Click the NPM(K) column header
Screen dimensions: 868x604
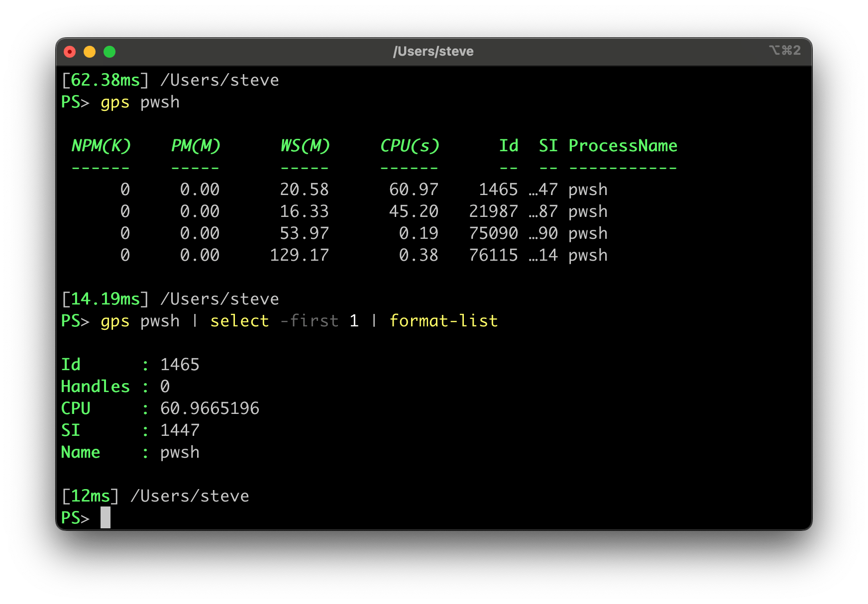pos(101,146)
